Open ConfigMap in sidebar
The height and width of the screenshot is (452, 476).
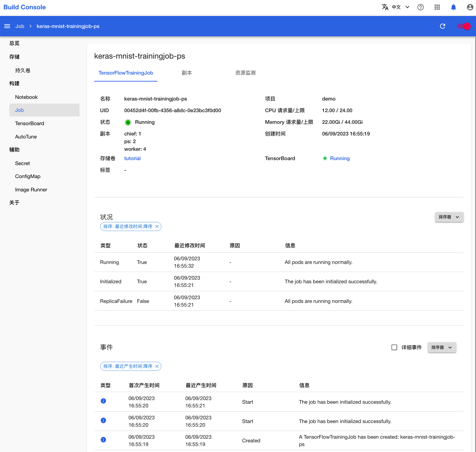coord(28,176)
